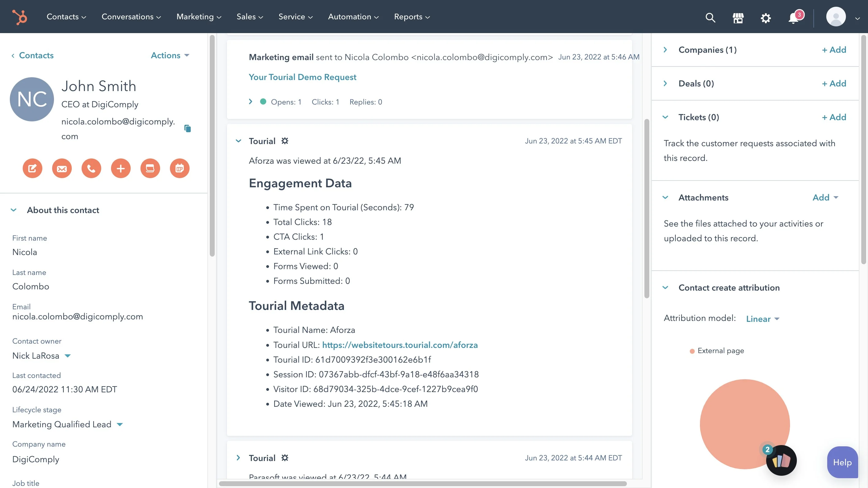Image resolution: width=868 pixels, height=488 pixels.
Task: Copy email address using copy icon
Action: pos(187,128)
